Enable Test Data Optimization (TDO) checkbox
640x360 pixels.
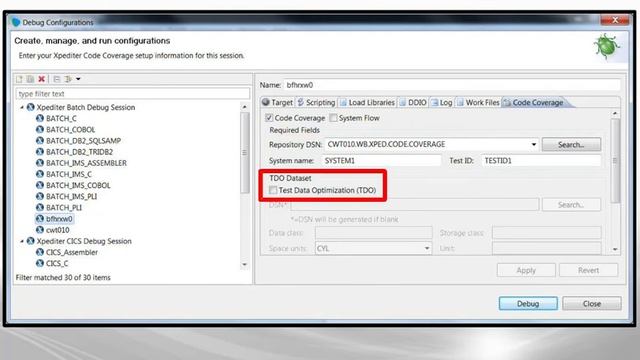273,190
